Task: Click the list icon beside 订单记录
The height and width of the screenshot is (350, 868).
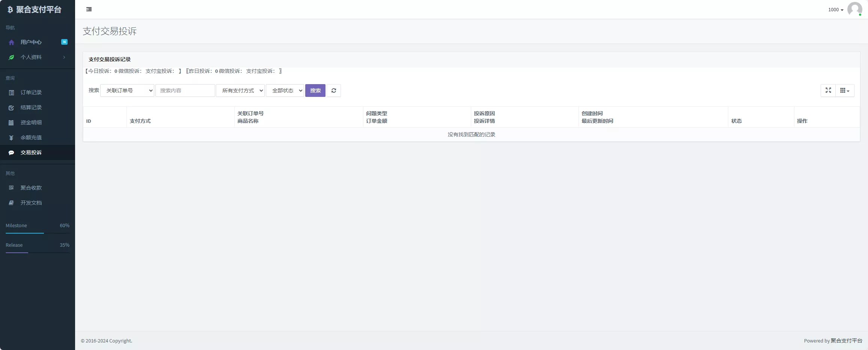Action: (x=11, y=92)
